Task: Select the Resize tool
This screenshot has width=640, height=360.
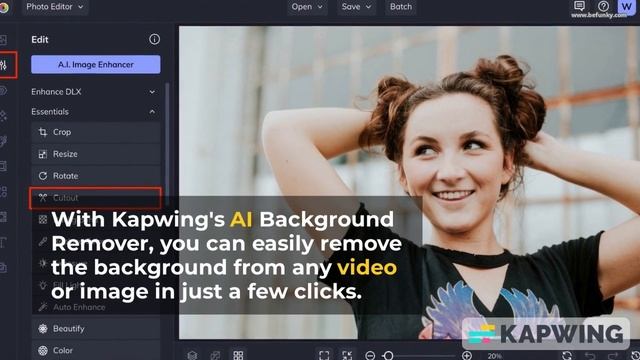Action: (96, 154)
